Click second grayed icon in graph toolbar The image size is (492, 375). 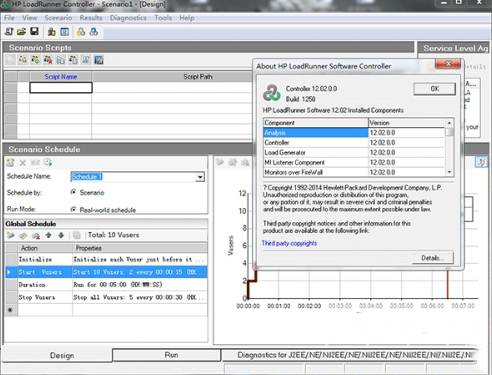click(x=232, y=162)
